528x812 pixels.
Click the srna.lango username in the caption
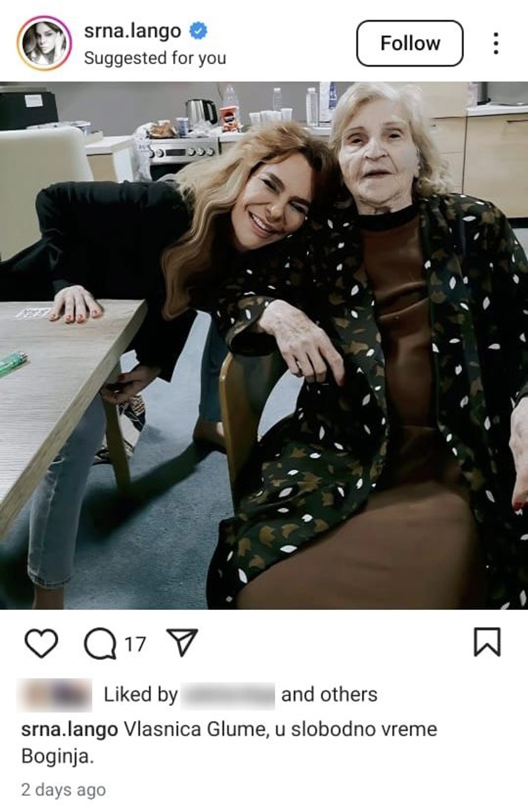tap(70, 730)
